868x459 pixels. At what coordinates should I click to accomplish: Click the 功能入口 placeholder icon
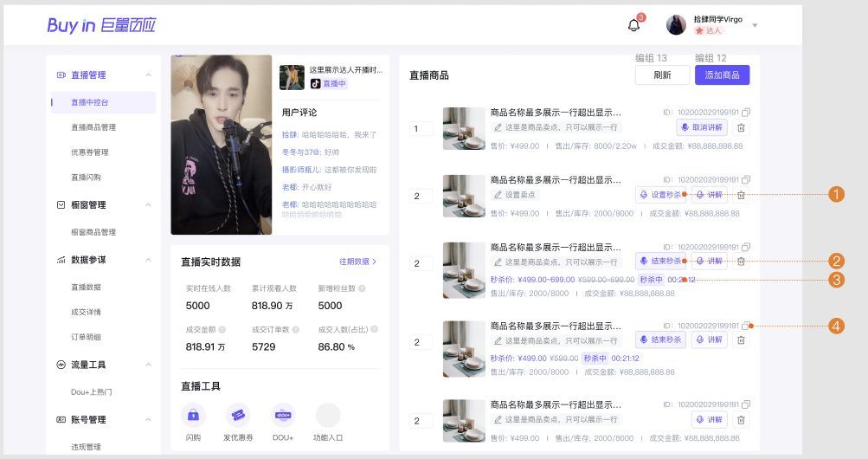pyautogui.click(x=328, y=415)
